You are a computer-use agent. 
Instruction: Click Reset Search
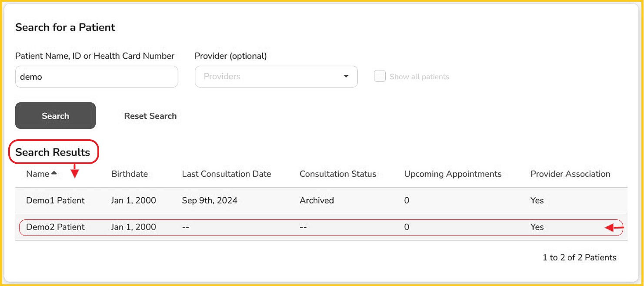(150, 116)
